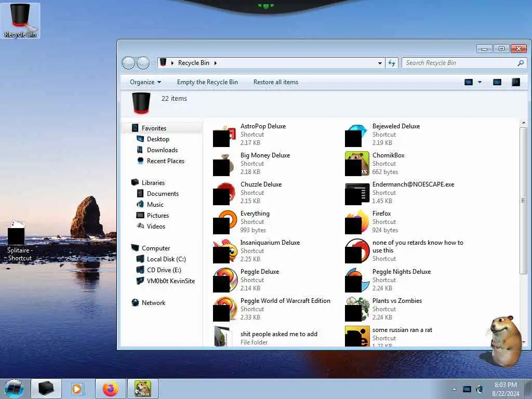Select the Peggle Deluxe icon

tap(224, 281)
